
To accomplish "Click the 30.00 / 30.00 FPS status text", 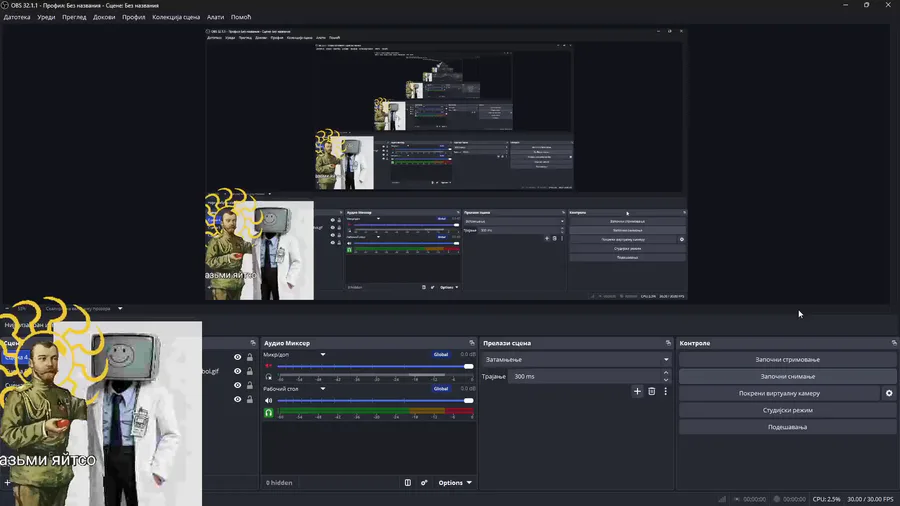I will [870, 499].
